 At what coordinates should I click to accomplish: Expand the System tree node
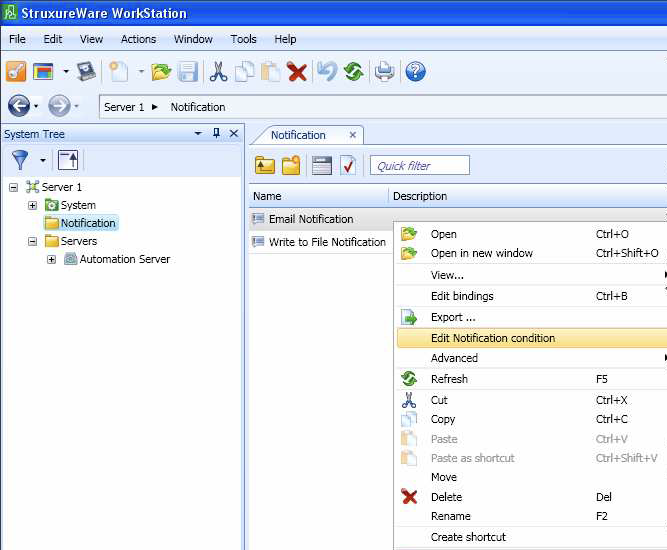pos(32,205)
